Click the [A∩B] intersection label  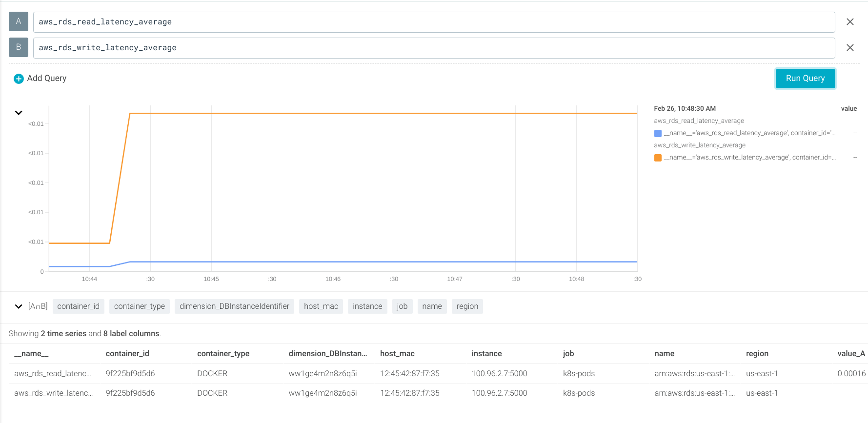pyautogui.click(x=38, y=306)
